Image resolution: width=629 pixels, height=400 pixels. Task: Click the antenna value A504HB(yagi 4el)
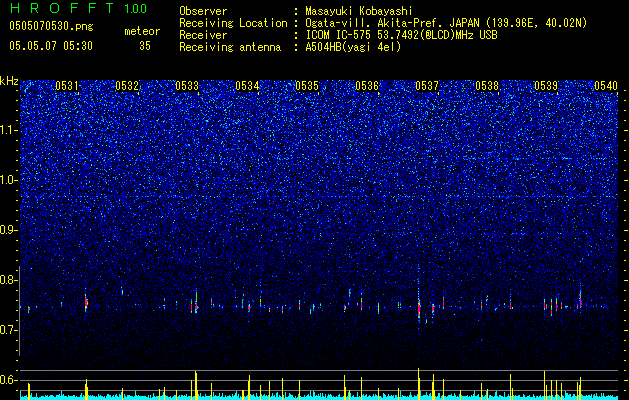click(x=353, y=47)
